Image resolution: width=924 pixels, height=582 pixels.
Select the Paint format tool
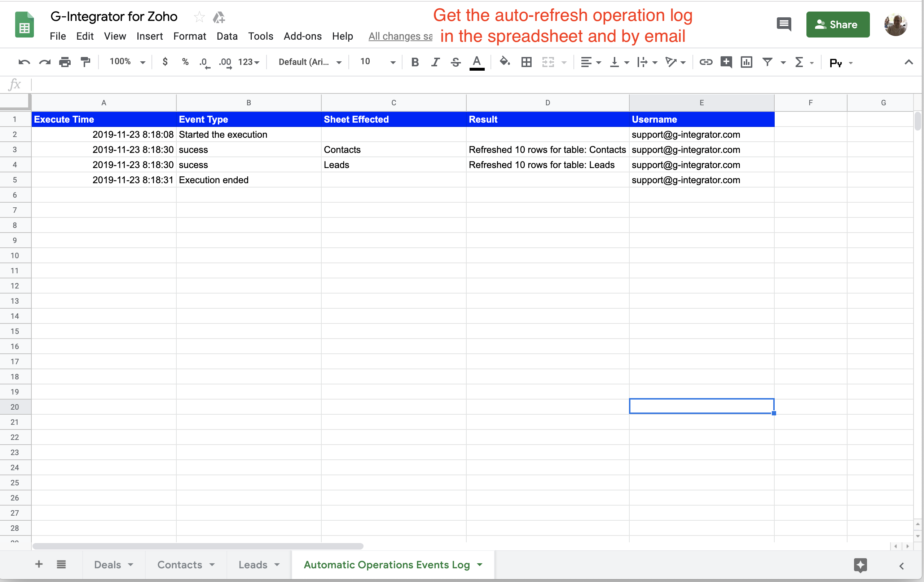click(x=85, y=62)
